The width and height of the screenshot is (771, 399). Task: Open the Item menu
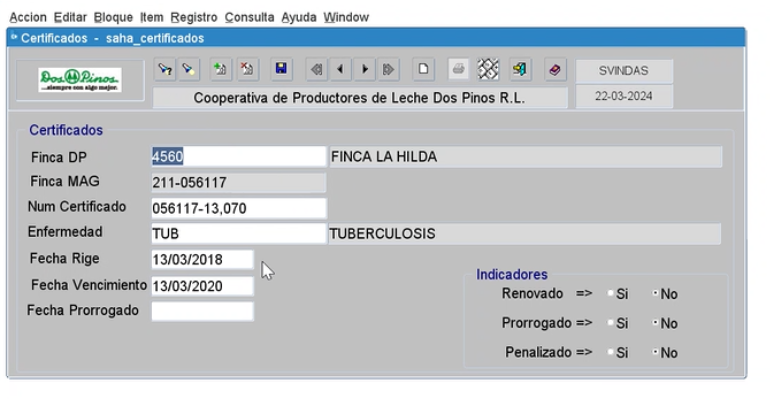[x=151, y=17]
